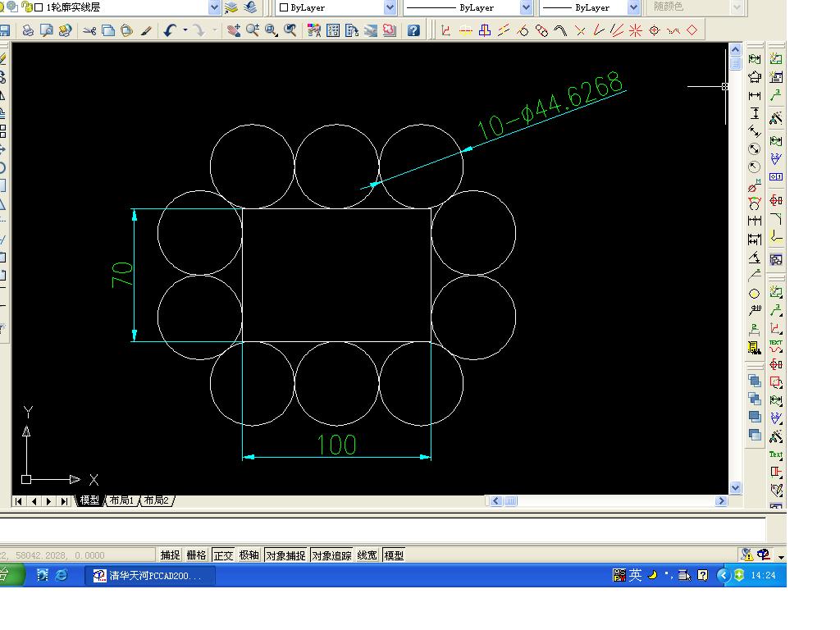
Task: Toggle 极轴 polar tracking in status bar
Action: tap(249, 555)
